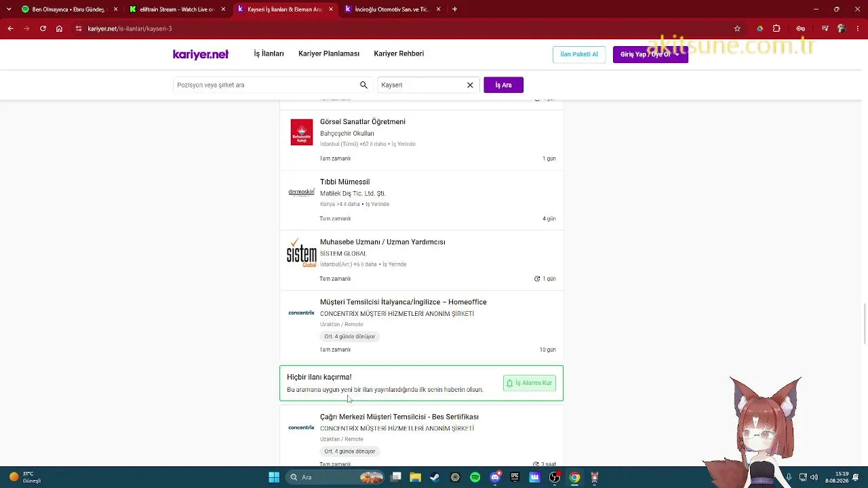This screenshot has width=868, height=488.
Task: Click the SİSTEM GLOBAL company name
Action: (343, 253)
